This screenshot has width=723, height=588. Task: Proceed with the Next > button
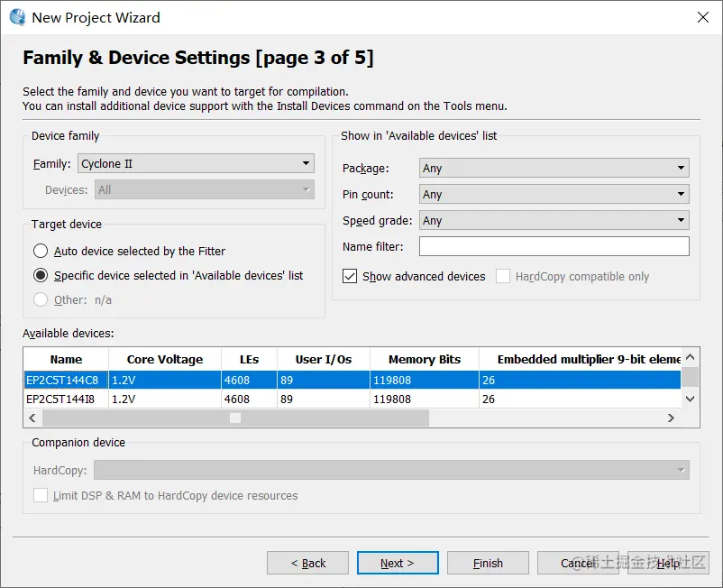tap(398, 563)
